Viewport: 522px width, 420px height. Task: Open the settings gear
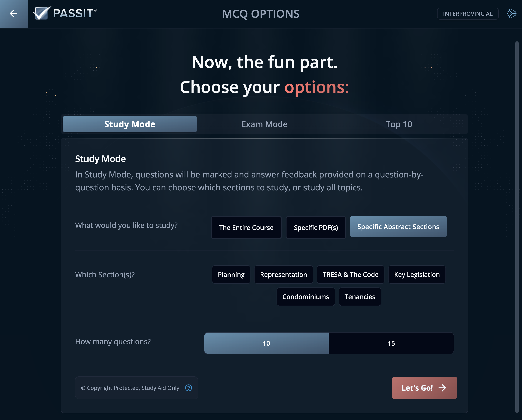coord(512,13)
